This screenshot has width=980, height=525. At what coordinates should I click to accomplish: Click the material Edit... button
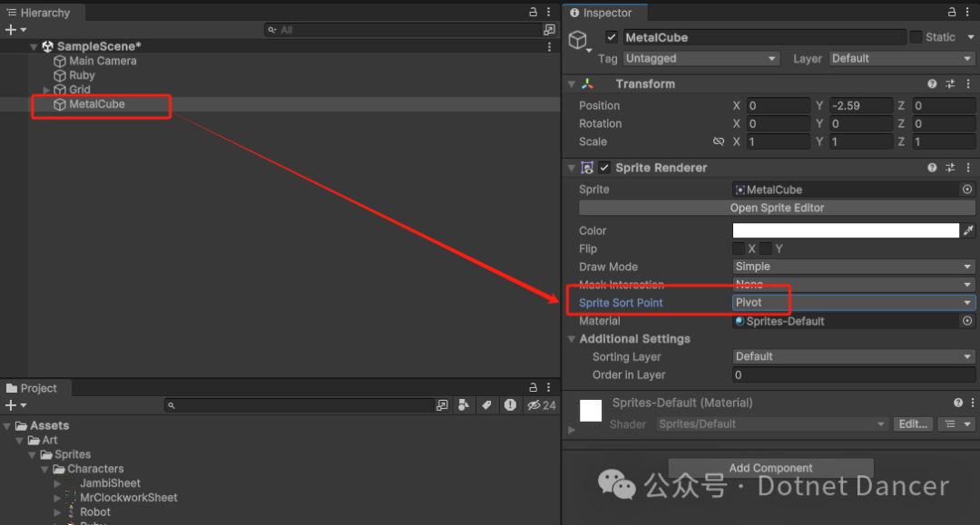point(913,423)
